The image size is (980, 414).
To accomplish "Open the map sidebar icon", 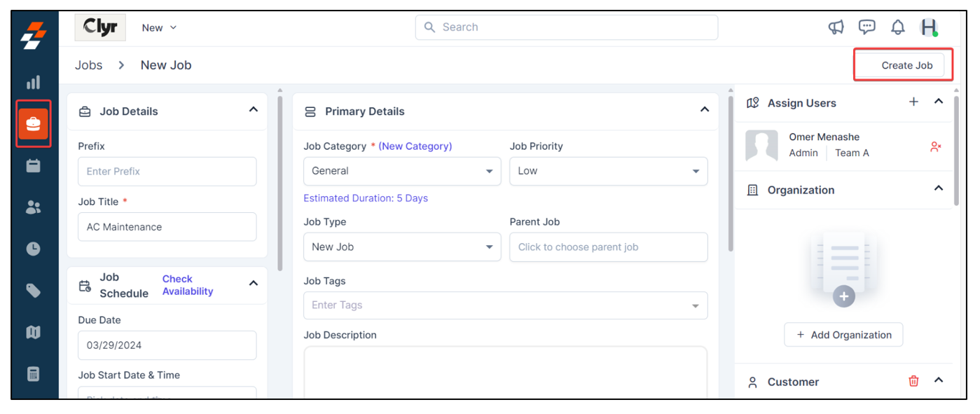I will 33,332.
